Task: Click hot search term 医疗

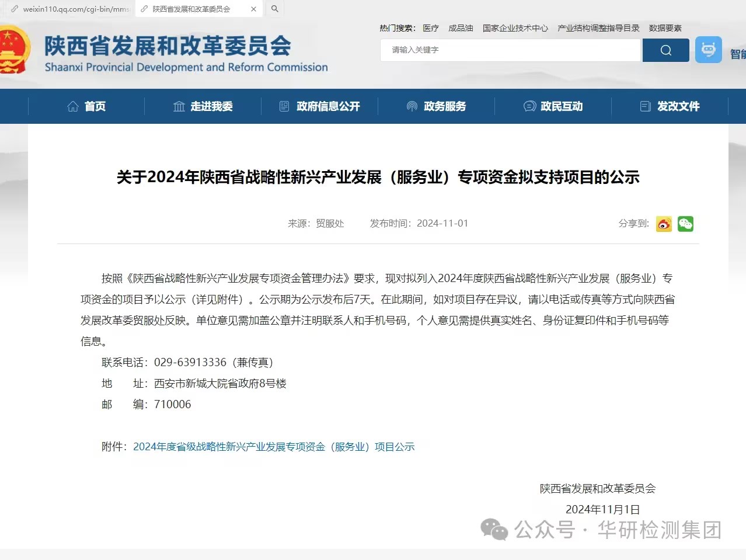Action: coord(431,28)
